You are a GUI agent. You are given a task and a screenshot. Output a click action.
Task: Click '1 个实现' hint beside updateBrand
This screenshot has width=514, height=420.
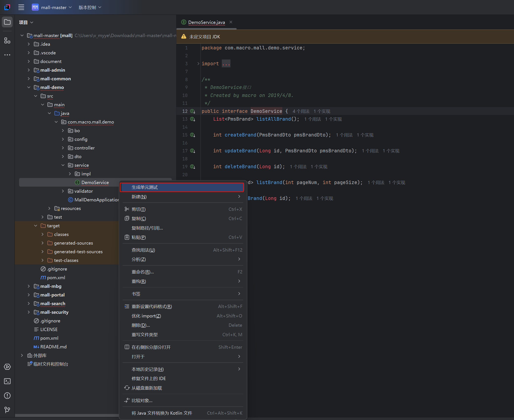tap(391, 151)
